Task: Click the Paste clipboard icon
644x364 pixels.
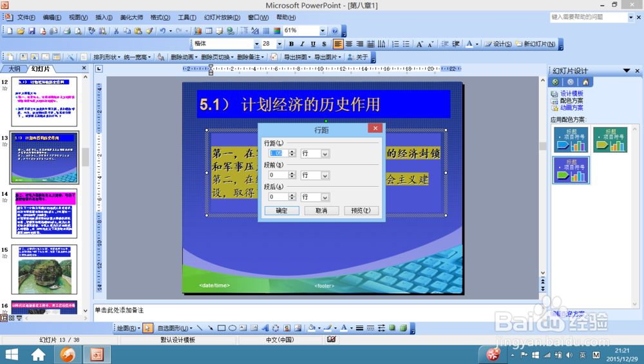Action: pyautogui.click(x=138, y=31)
